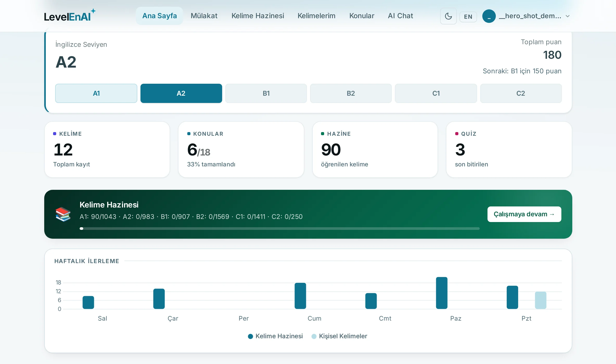Click the Kelime Hazinesi progress bar
The height and width of the screenshot is (364, 616).
tap(279, 229)
